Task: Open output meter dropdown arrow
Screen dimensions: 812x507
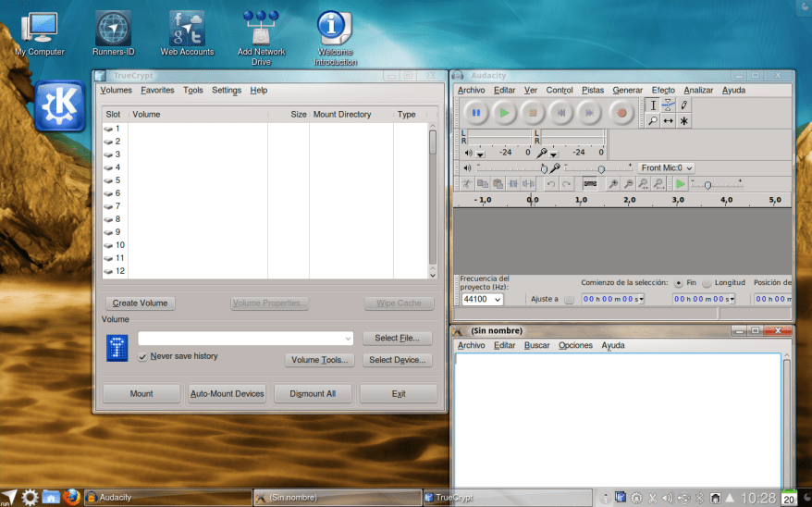Action: (480, 154)
